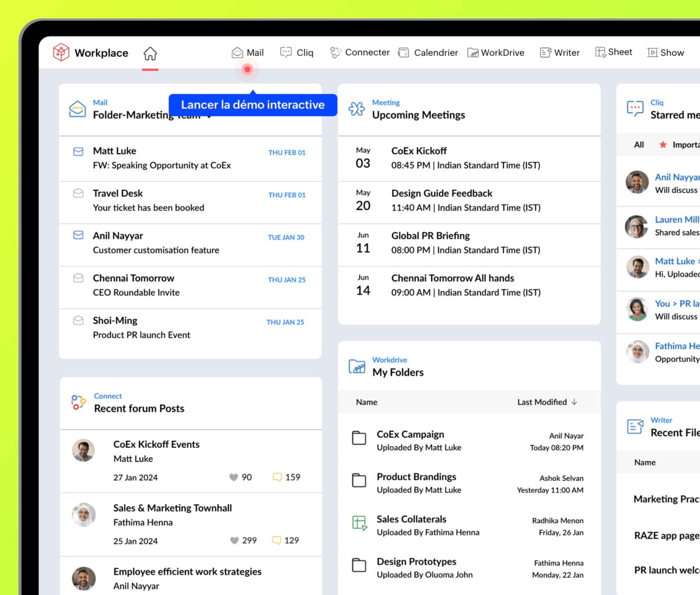Open the 'RAZE app page' recent file

pyautogui.click(x=667, y=535)
